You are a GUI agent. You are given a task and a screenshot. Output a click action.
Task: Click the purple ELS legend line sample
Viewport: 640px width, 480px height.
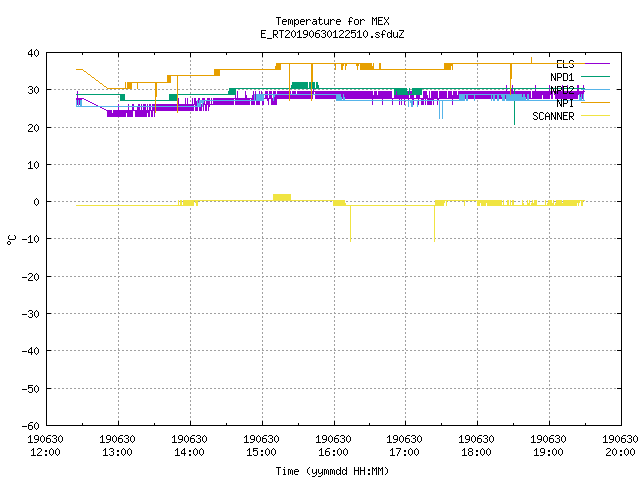[x=595, y=64]
